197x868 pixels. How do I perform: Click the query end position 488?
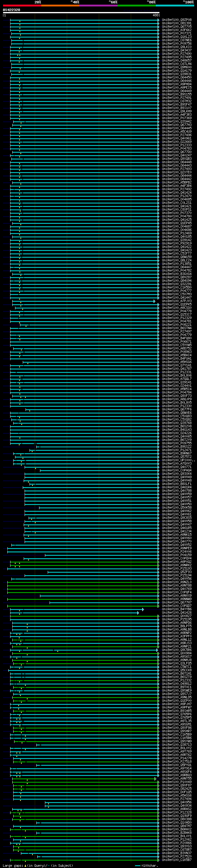pyautogui.click(x=155, y=15)
